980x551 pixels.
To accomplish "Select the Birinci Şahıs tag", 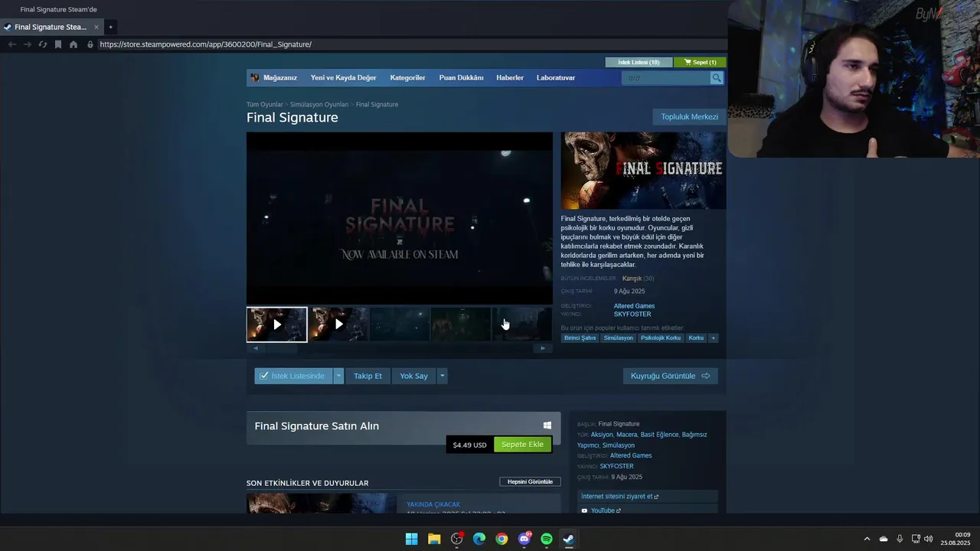I will tap(580, 337).
